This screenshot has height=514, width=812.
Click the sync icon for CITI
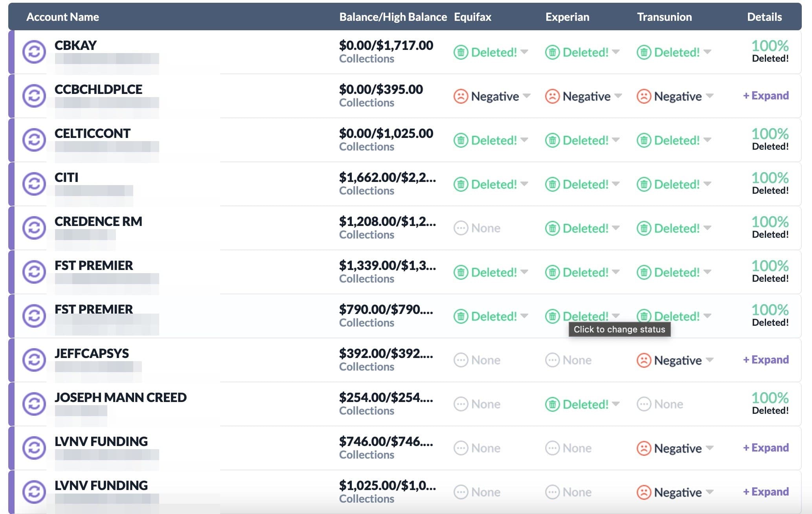(34, 184)
